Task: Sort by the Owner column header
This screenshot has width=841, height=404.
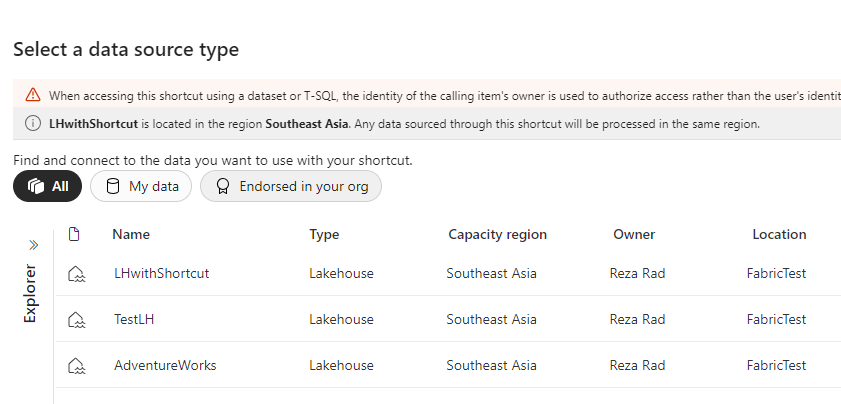Action: (634, 234)
